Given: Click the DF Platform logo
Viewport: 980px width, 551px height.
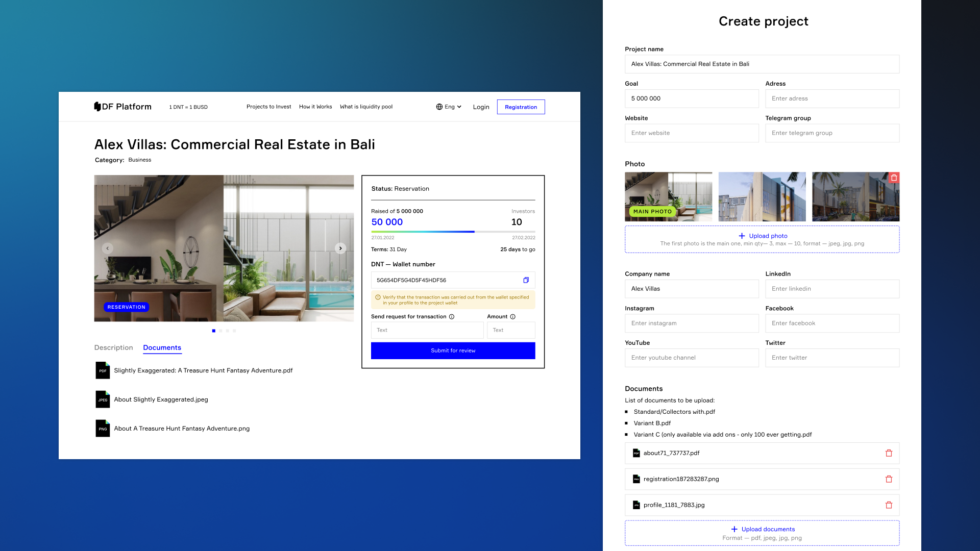Looking at the screenshot, I should pos(122,106).
